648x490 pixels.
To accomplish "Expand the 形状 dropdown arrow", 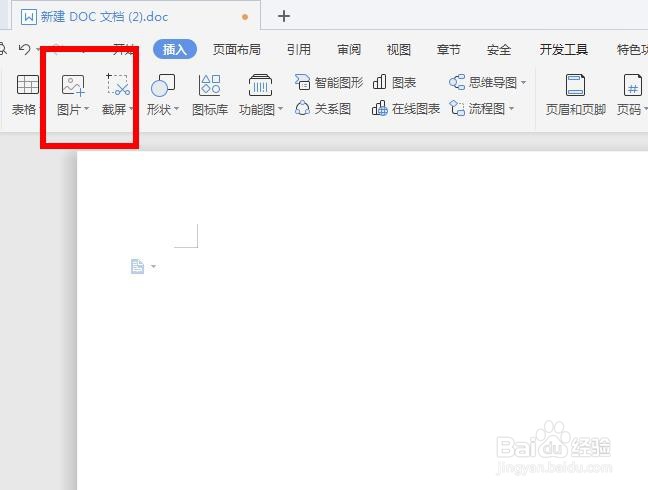I will [176, 109].
